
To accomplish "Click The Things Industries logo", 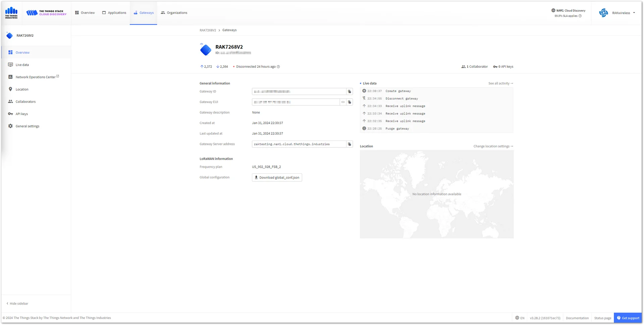I will [11, 13].
